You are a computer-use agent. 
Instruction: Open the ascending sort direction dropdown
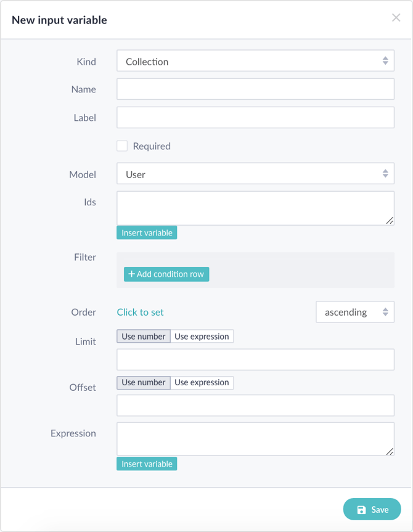tap(355, 312)
